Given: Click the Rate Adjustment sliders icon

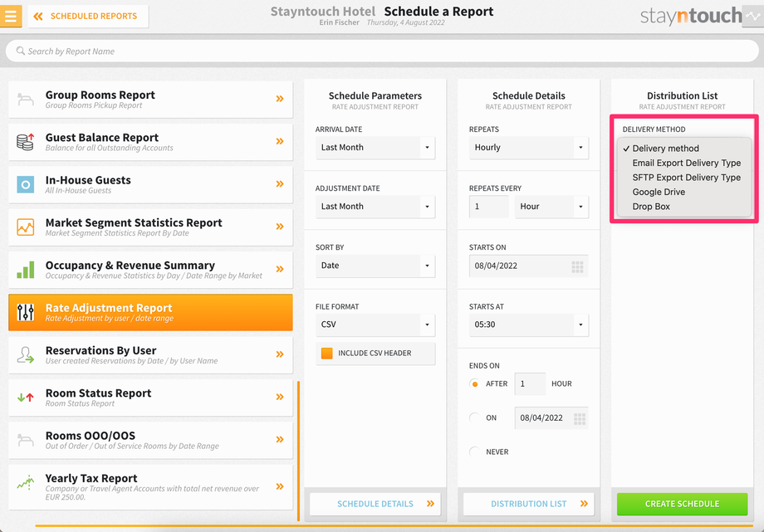Looking at the screenshot, I should pos(26,312).
